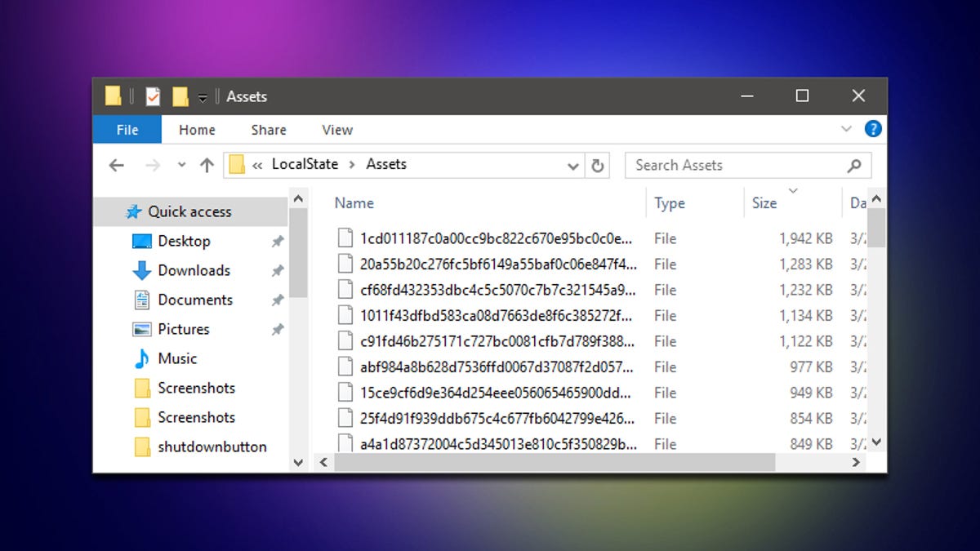Refresh the Assets folder view
Viewport: 980px width, 551px height.
coord(598,165)
